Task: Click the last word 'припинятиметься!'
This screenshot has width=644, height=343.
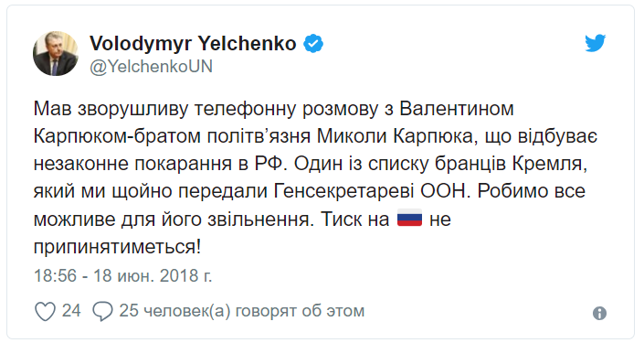Action: click(x=118, y=247)
